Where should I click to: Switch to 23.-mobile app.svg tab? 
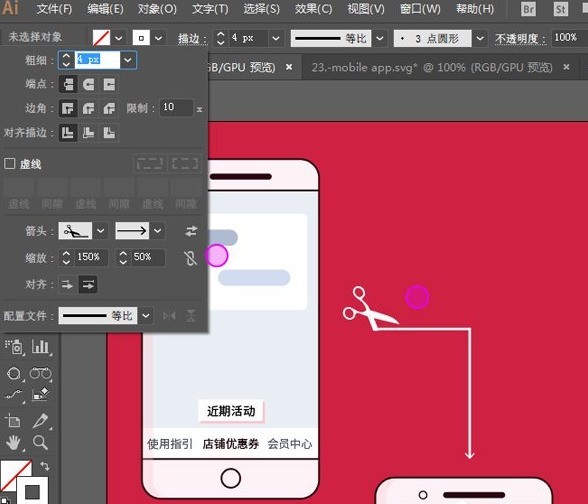coord(432,67)
